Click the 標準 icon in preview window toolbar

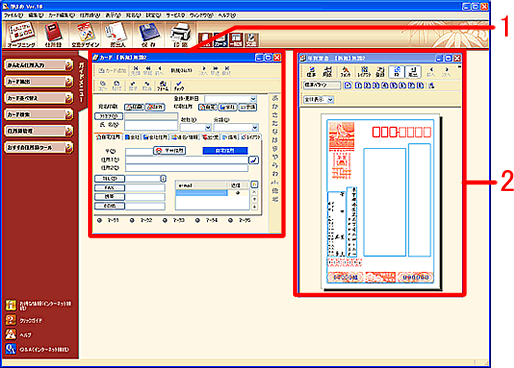[311, 72]
